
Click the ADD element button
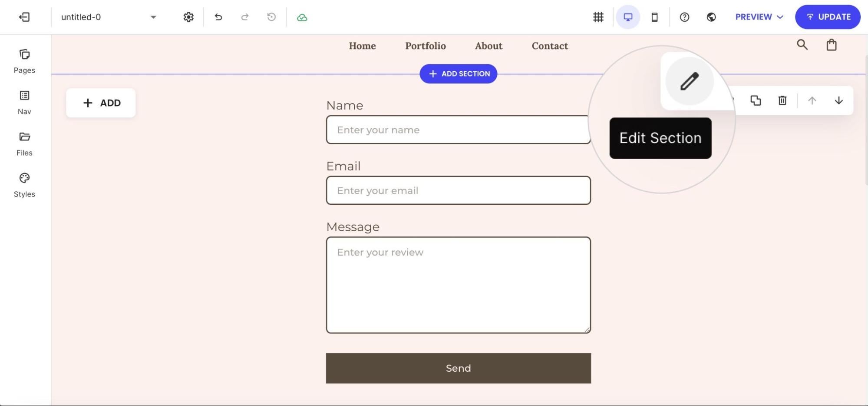(101, 103)
